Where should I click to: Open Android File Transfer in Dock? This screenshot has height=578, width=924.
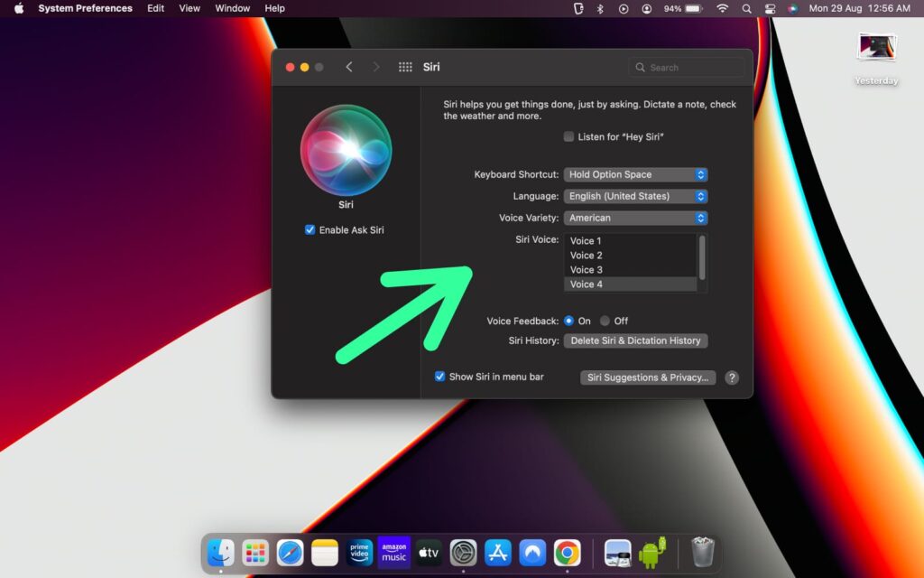pyautogui.click(x=651, y=553)
